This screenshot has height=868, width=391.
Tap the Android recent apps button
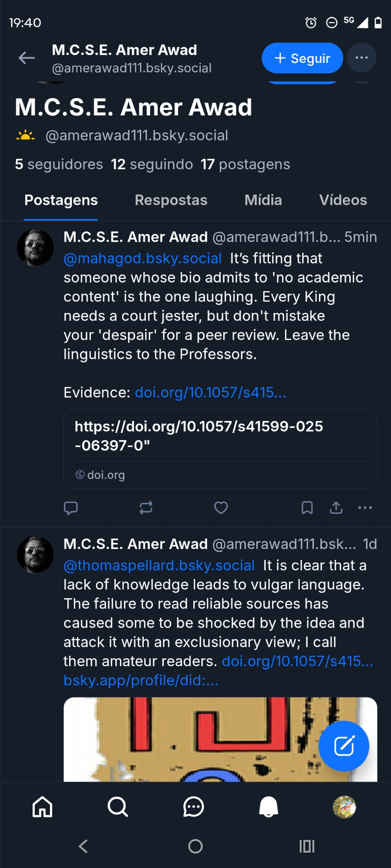(x=307, y=846)
